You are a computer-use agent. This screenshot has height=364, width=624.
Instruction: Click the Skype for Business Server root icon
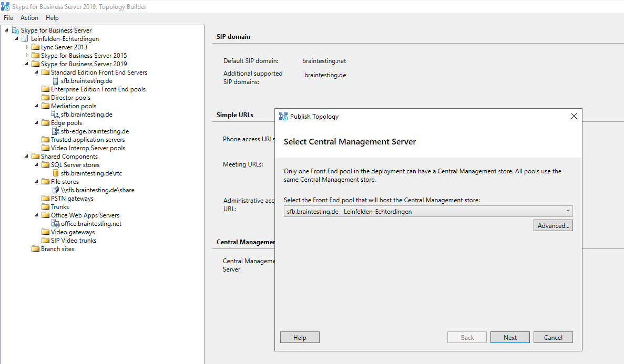pyautogui.click(x=15, y=30)
